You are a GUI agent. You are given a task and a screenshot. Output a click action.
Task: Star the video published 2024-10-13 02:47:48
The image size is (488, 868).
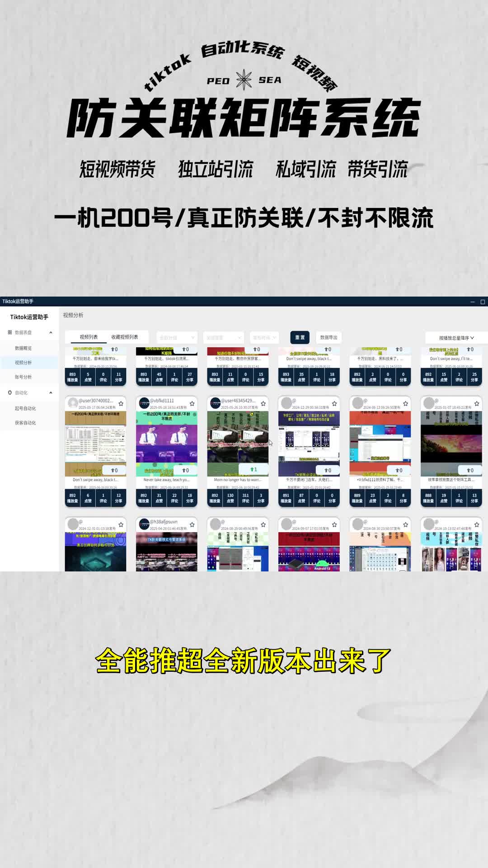[x=477, y=525]
